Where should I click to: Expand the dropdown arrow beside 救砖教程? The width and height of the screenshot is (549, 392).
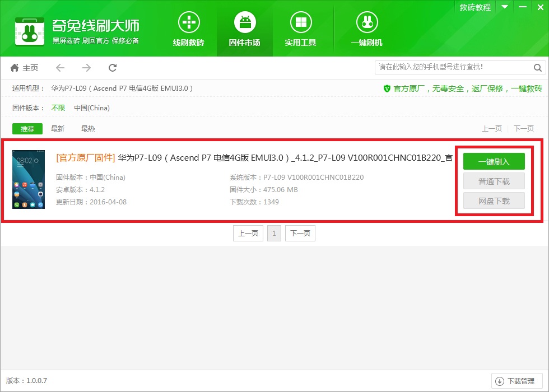point(504,7)
